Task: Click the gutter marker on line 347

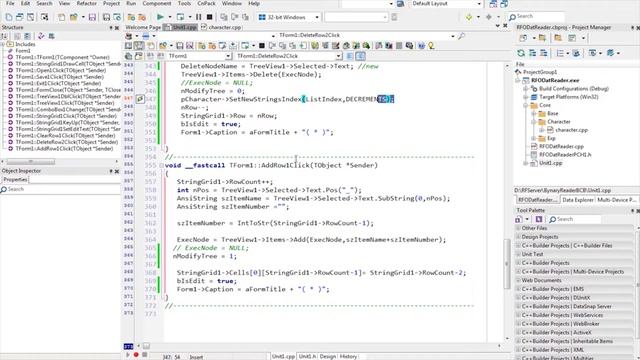Action: [x=140, y=99]
